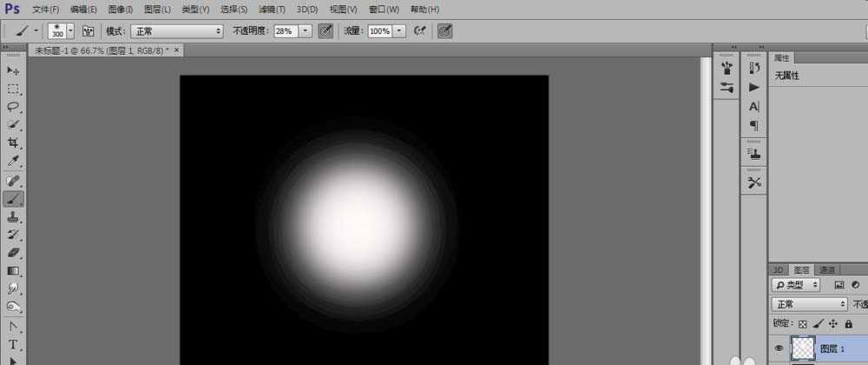The height and width of the screenshot is (365, 868).
Task: Toggle the airbrush mode button
Action: [x=420, y=30]
